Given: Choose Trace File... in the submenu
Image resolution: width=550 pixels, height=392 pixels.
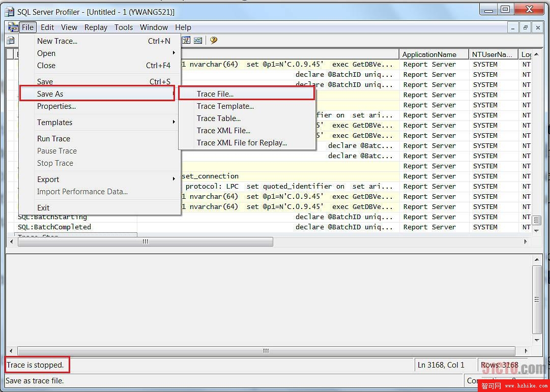Looking at the screenshot, I should pyautogui.click(x=247, y=94).
